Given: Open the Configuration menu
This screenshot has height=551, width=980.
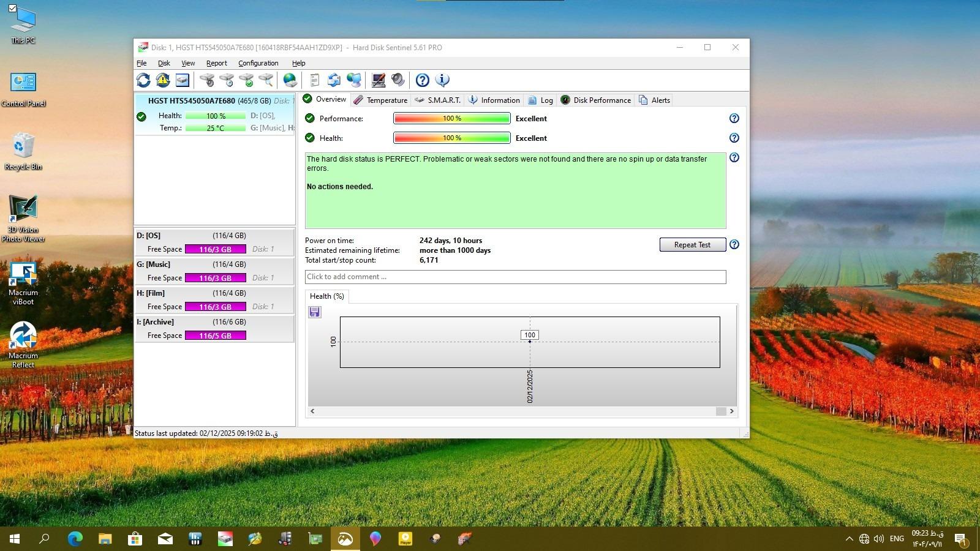Looking at the screenshot, I should [258, 63].
